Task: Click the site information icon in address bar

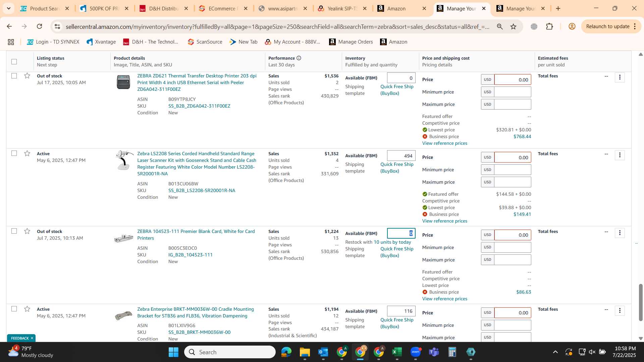Action: click(x=57, y=26)
